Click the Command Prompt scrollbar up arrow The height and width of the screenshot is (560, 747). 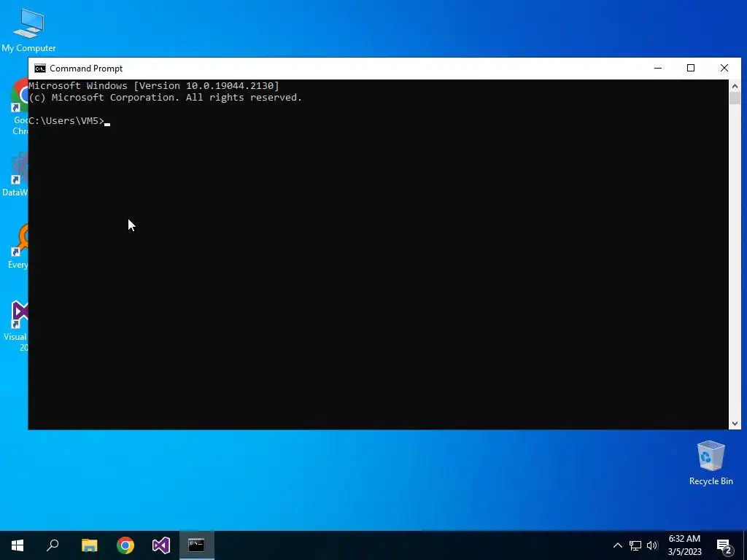(735, 86)
